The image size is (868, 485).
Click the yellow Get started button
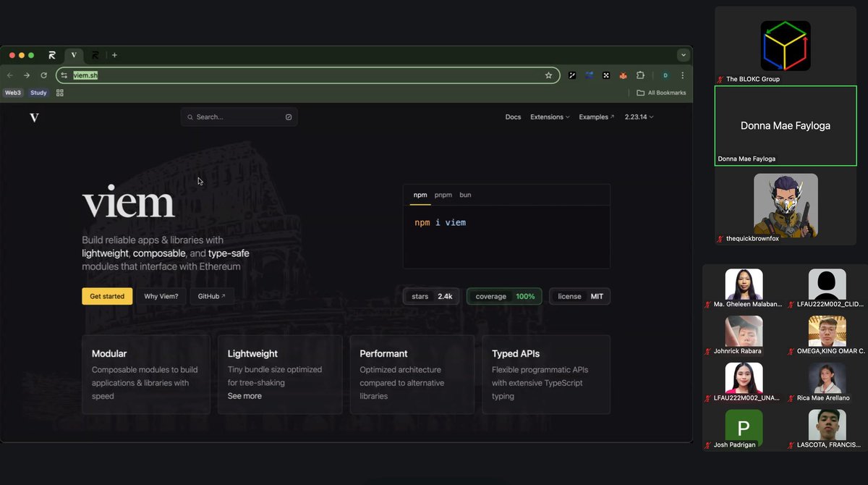click(x=107, y=296)
